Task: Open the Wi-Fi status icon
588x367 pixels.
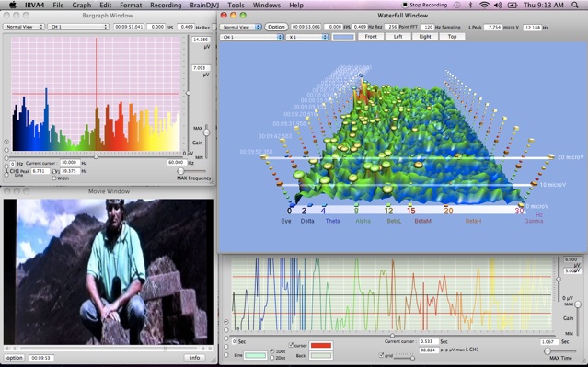Action: pyautogui.click(x=485, y=5)
